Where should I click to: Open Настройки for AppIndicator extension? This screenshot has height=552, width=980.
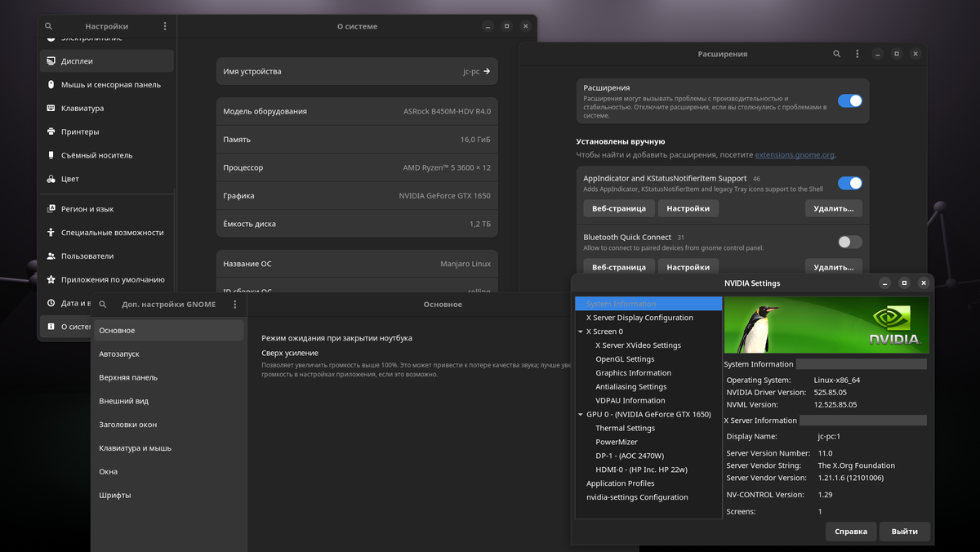(x=688, y=208)
